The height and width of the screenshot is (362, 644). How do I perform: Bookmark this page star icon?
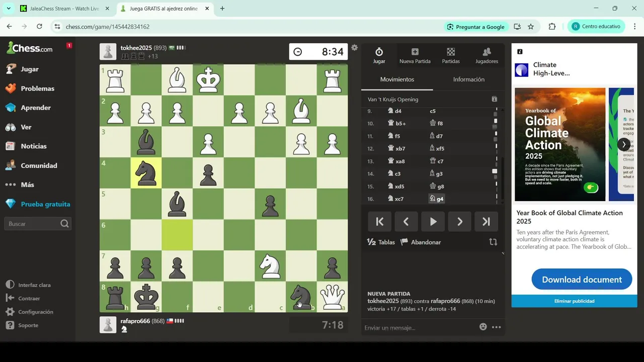coord(531,27)
